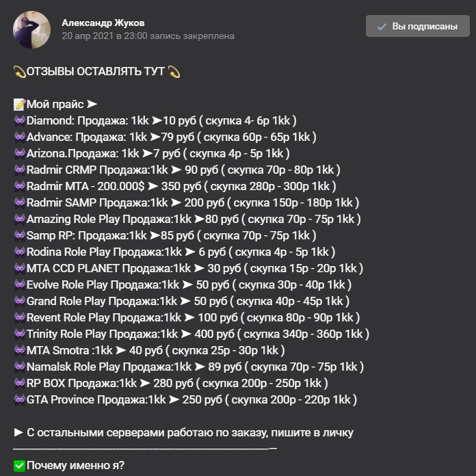
Task: Click the memo emoji beside Мой прайс
Action: (19, 105)
